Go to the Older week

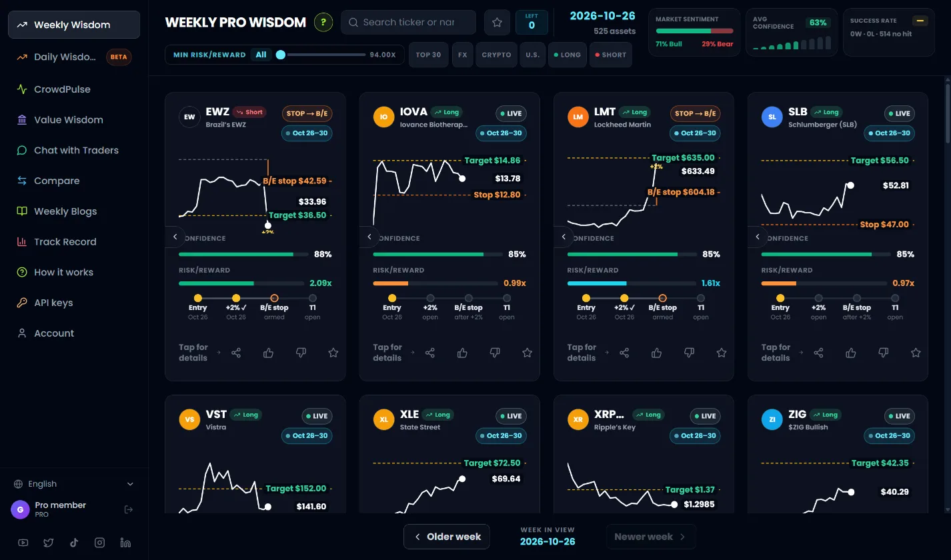click(x=447, y=537)
